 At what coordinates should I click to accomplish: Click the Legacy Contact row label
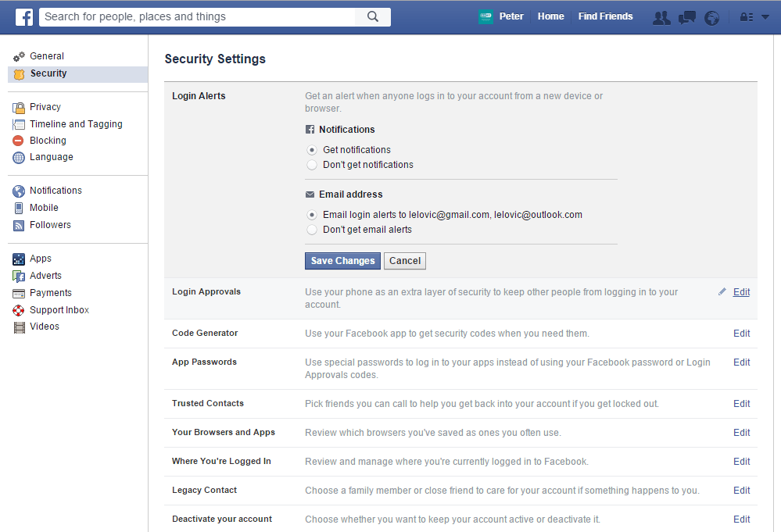[x=204, y=490]
